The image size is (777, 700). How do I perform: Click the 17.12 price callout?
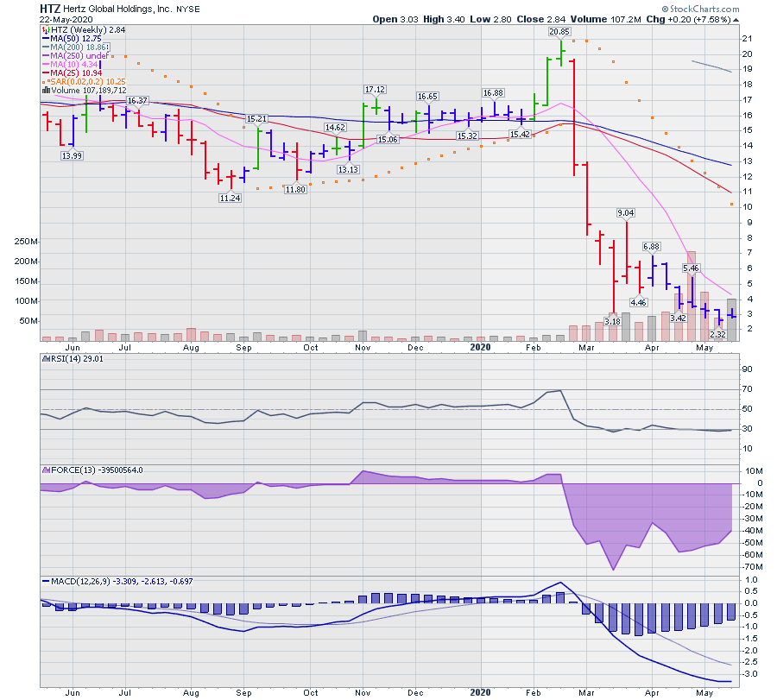click(x=375, y=90)
